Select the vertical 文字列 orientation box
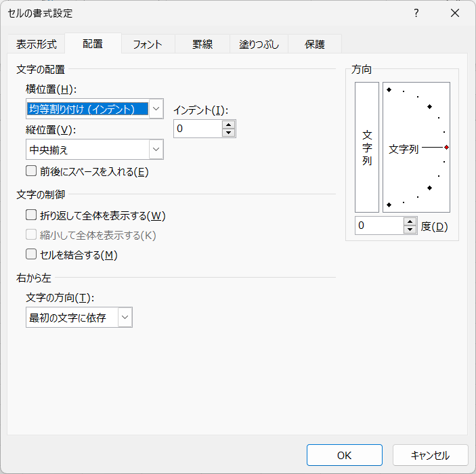Screen dimensions: 476x474 tap(367, 147)
